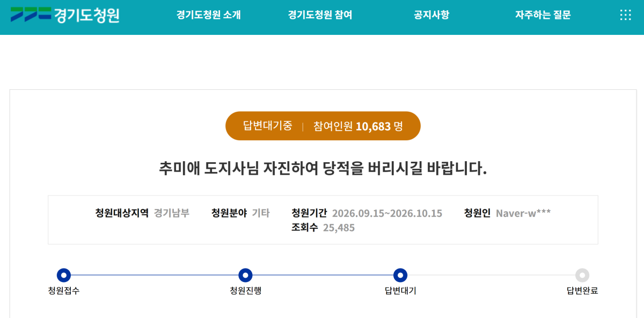The width and height of the screenshot is (644, 318).
Task: Click the participant count 10,683
Action: coord(373,126)
